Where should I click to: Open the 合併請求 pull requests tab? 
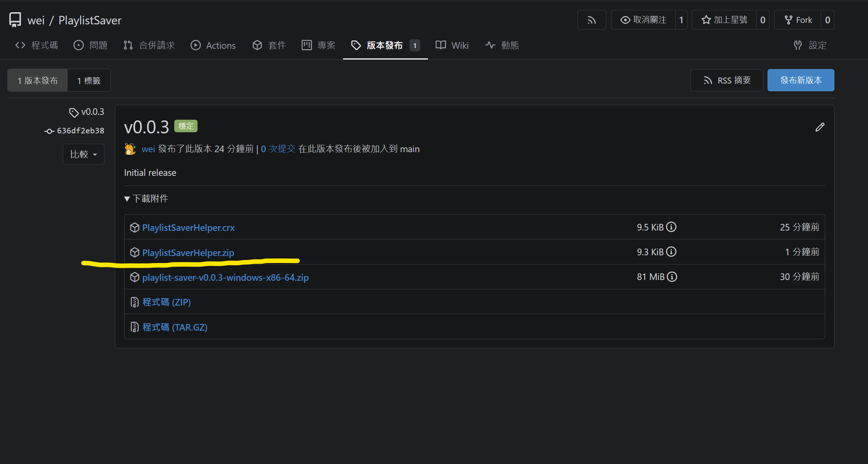click(149, 45)
